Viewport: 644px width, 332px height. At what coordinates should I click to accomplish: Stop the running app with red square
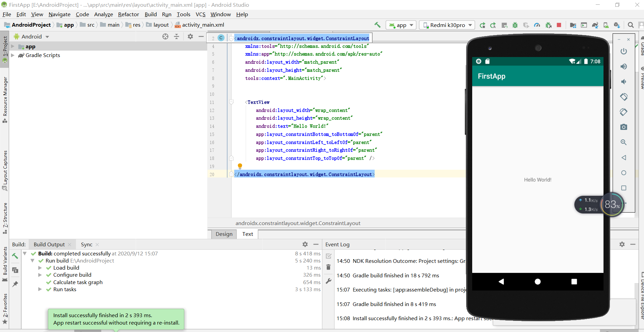[559, 25]
